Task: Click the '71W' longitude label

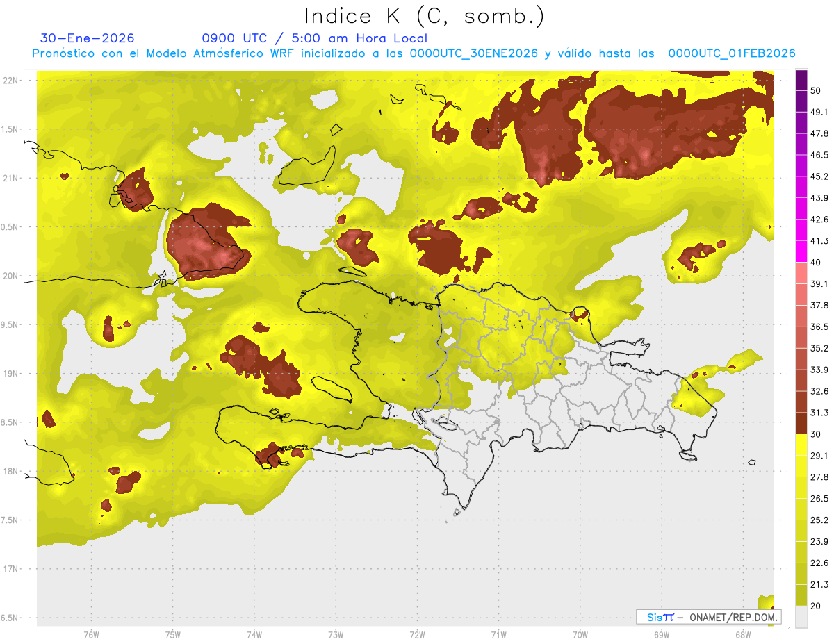Action: coord(498,635)
